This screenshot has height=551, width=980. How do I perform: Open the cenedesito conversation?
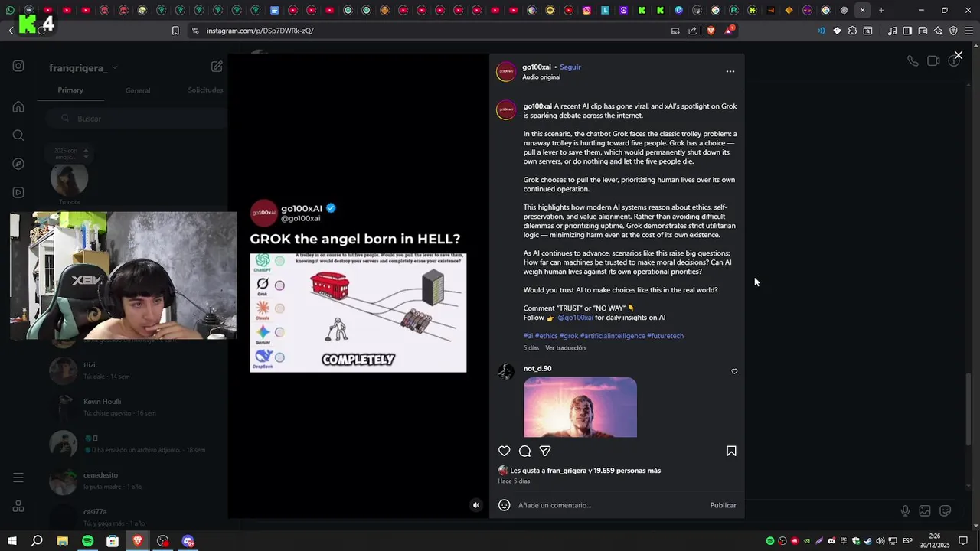click(136, 481)
